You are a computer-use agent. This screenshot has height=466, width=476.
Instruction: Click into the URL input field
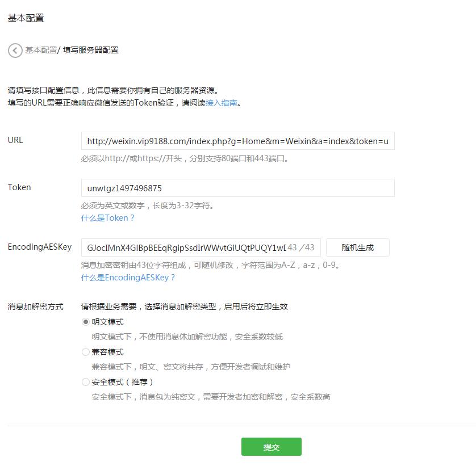pos(237,141)
